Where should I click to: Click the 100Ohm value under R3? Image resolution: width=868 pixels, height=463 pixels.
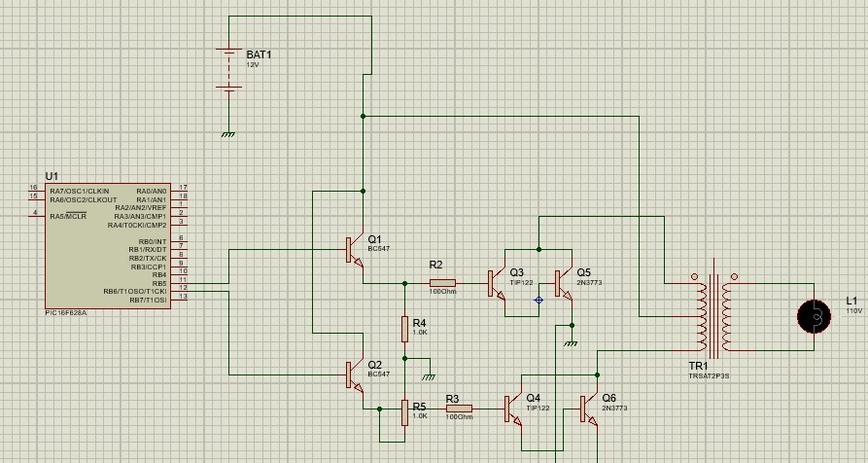460,416
